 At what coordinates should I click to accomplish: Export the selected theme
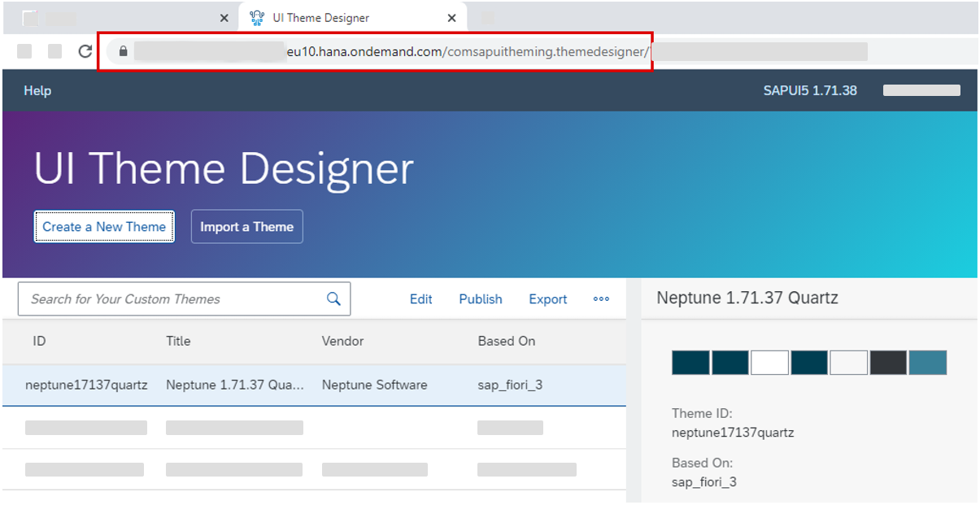point(547,298)
